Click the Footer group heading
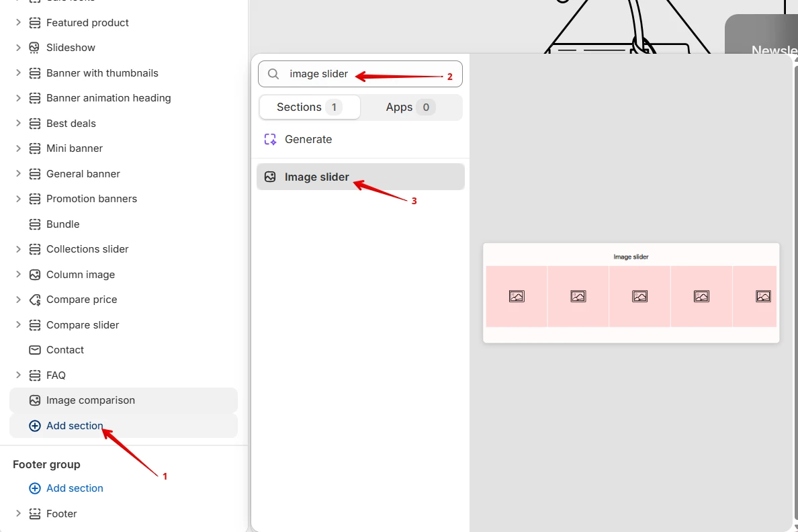Image resolution: width=798 pixels, height=532 pixels. pyautogui.click(x=46, y=465)
